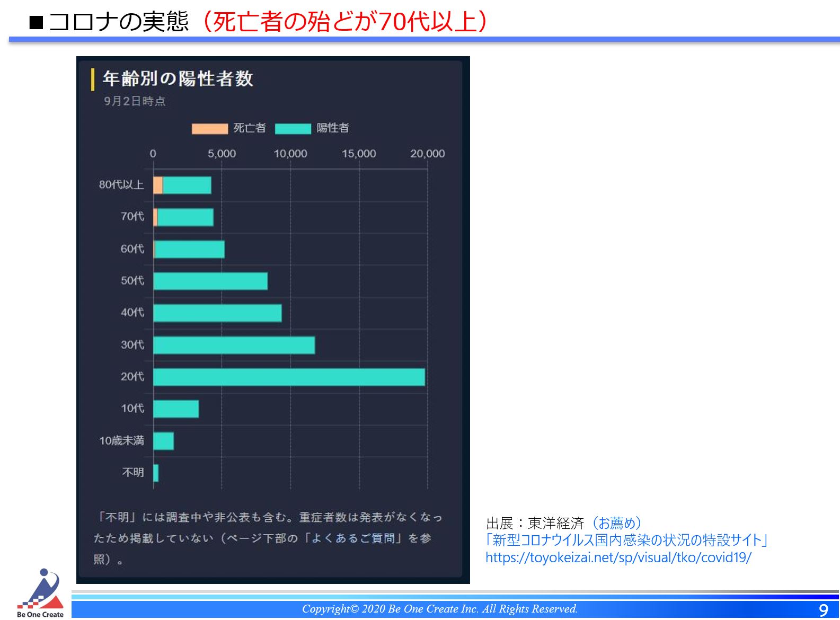Click the 70代 row label
This screenshot has width=840, height=620.
(132, 217)
